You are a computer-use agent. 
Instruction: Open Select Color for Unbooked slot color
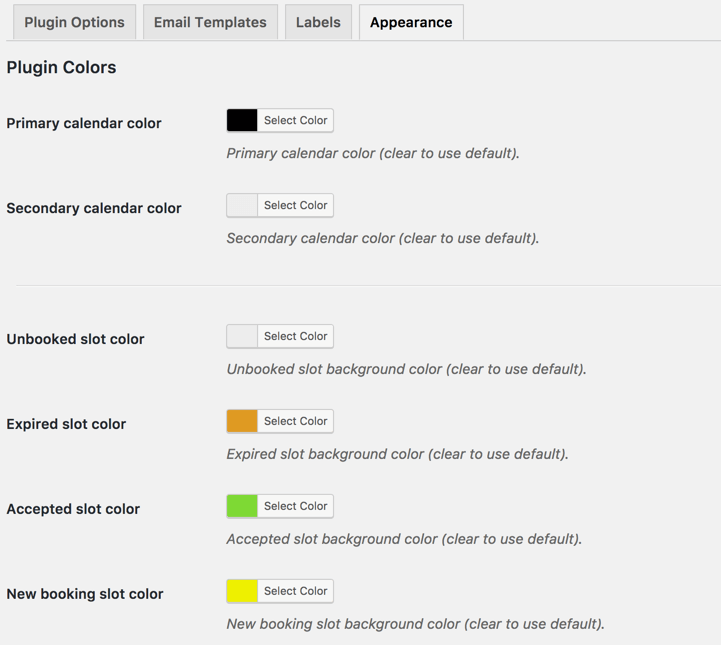click(295, 337)
